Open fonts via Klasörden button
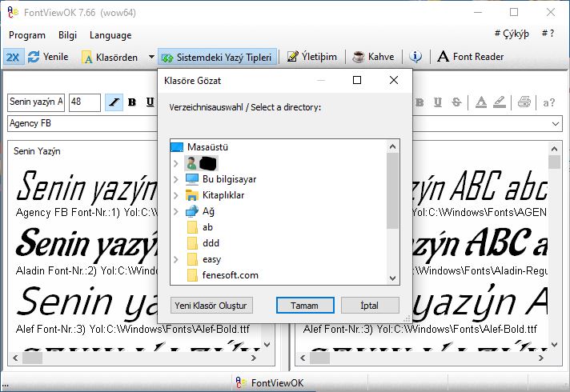 pos(110,57)
